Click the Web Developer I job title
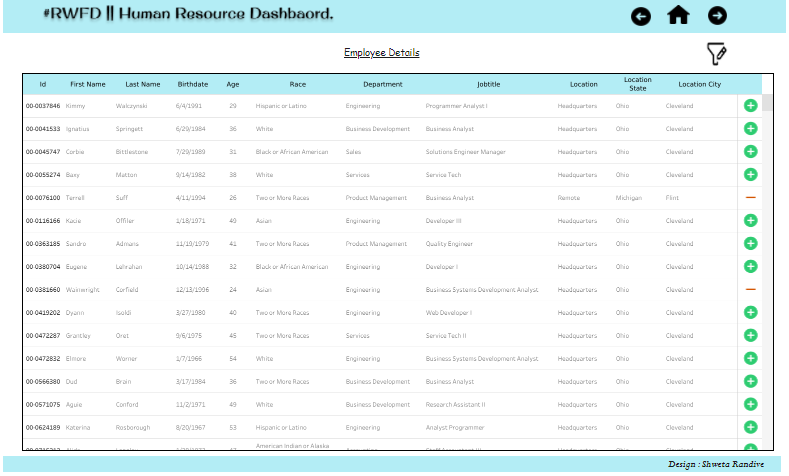 448,313
